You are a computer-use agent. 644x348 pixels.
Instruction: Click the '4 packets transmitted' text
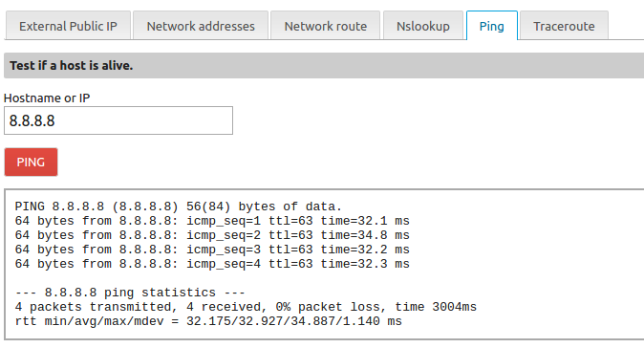pos(93,307)
